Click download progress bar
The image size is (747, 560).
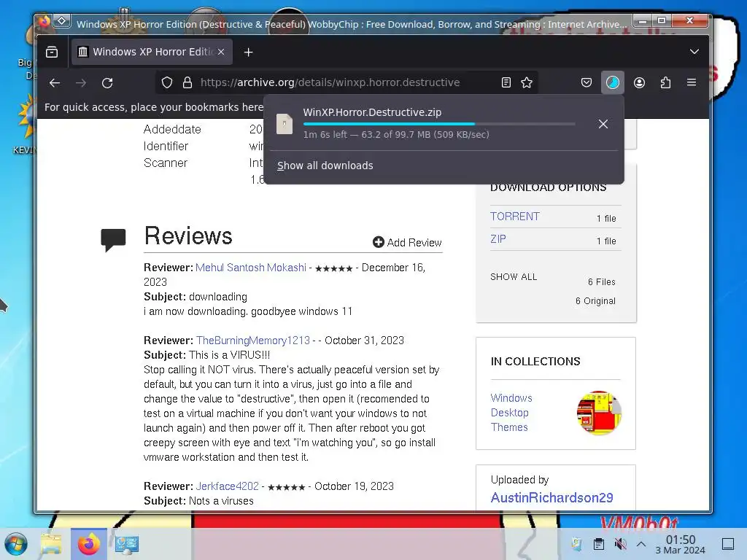pos(438,124)
